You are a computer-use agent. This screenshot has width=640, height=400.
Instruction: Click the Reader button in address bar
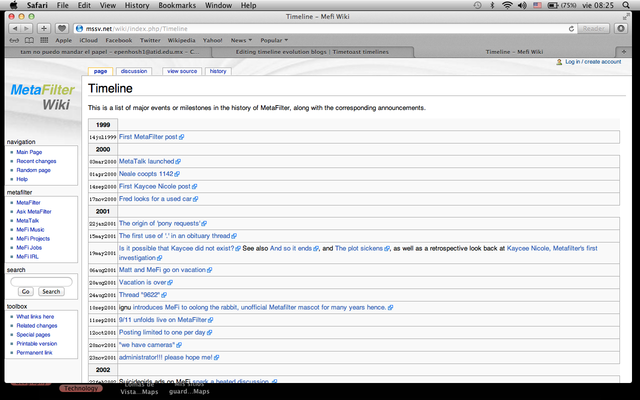tap(593, 29)
